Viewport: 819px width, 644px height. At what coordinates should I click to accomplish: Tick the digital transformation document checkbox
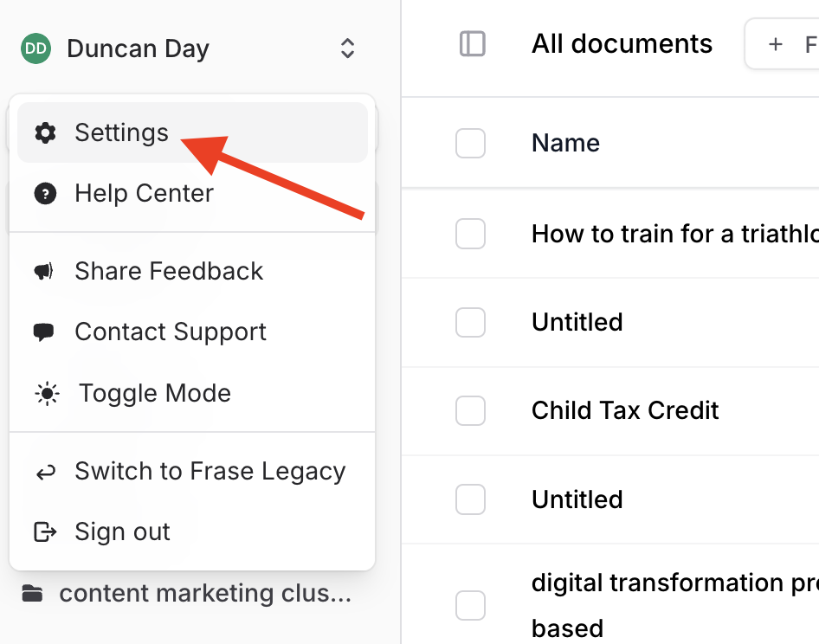point(470,605)
